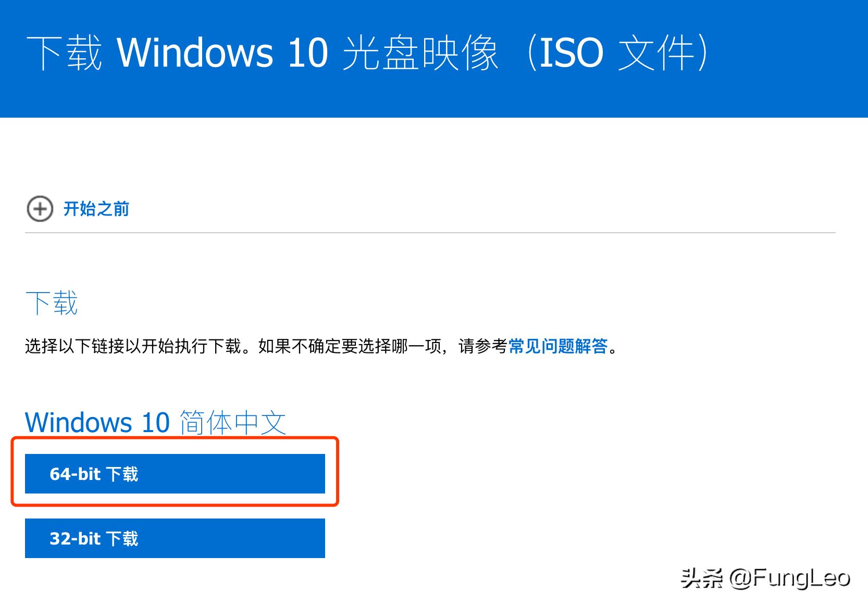This screenshot has width=868, height=607.
Task: Open the Before You Begin expander
Action: pyautogui.click(x=96, y=209)
